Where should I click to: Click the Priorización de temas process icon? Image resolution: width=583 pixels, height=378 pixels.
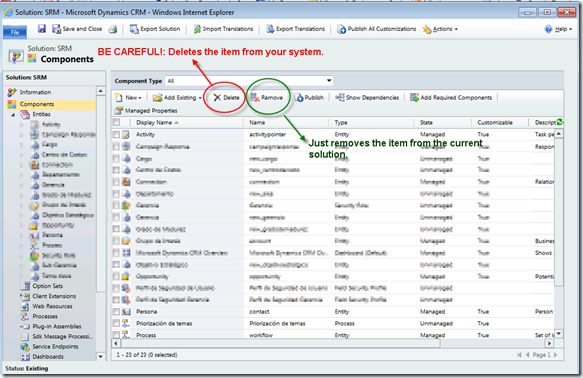(126, 323)
